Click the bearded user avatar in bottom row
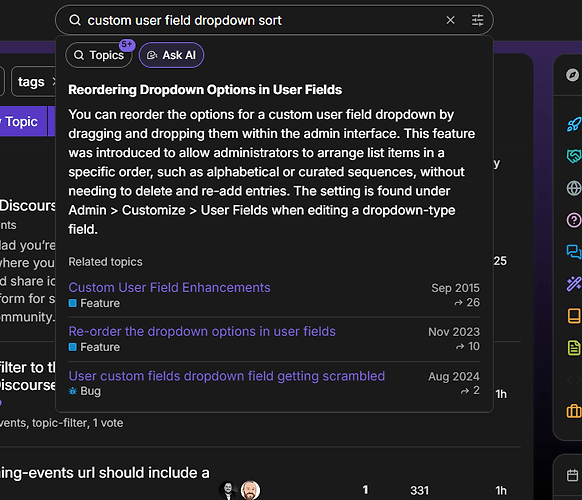The image size is (582, 500). click(x=251, y=490)
